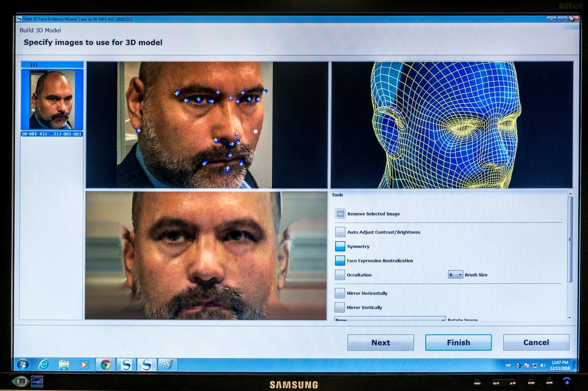Click the Remove Selected Image minus icon

pyautogui.click(x=340, y=214)
